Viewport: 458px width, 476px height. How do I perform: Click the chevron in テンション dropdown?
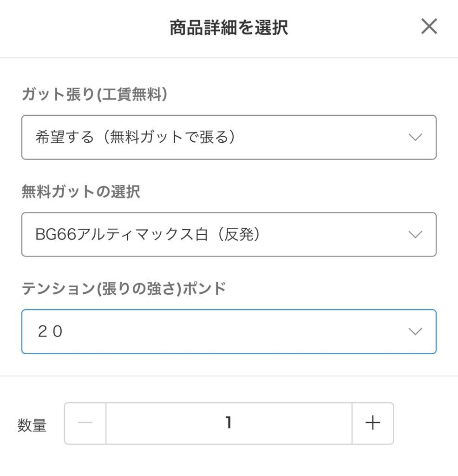point(415,331)
